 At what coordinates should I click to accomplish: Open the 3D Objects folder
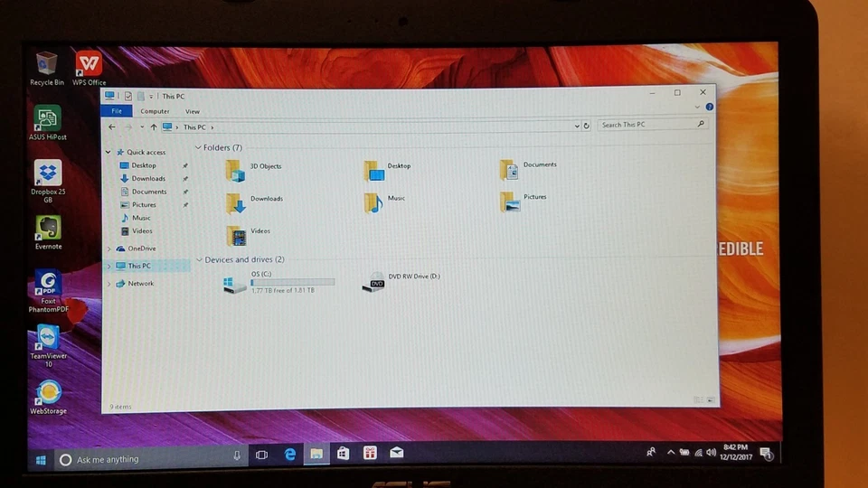click(x=253, y=171)
